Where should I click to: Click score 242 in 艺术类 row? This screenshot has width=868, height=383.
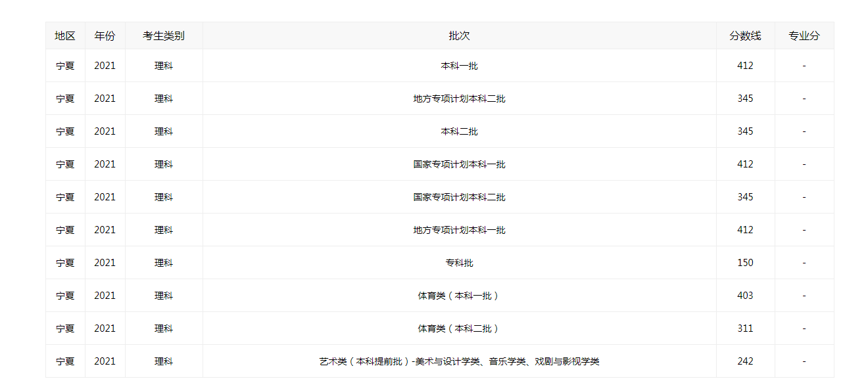tap(745, 361)
